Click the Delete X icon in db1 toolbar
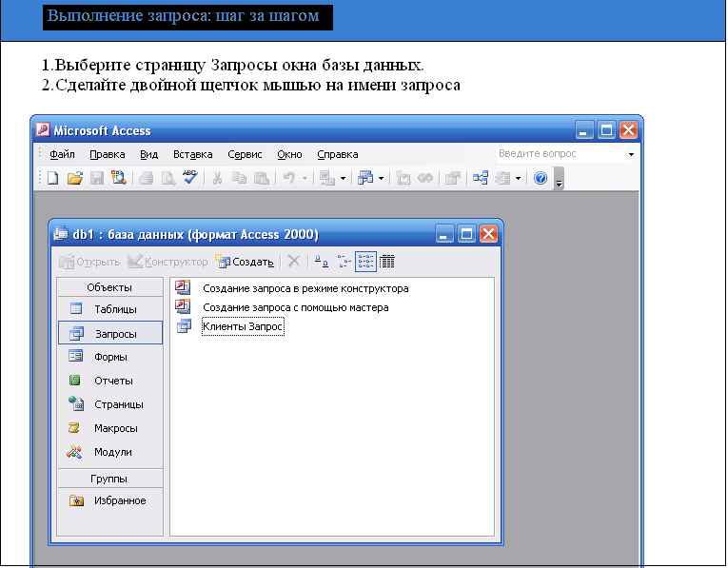This screenshot has width=728, height=568. pos(293,262)
